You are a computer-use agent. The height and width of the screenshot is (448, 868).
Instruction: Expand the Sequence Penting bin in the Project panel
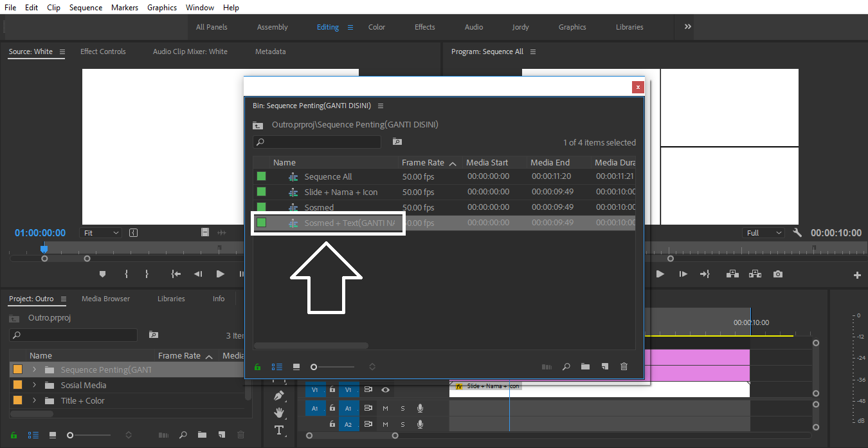click(x=34, y=369)
